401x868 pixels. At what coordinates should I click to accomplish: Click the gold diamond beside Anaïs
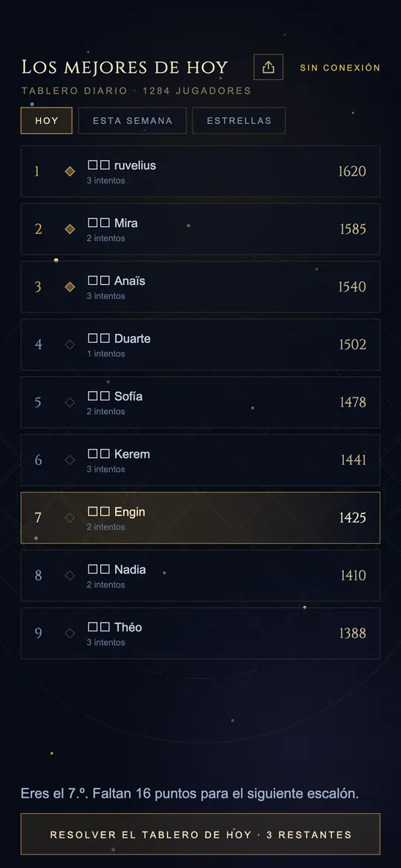pos(70,287)
